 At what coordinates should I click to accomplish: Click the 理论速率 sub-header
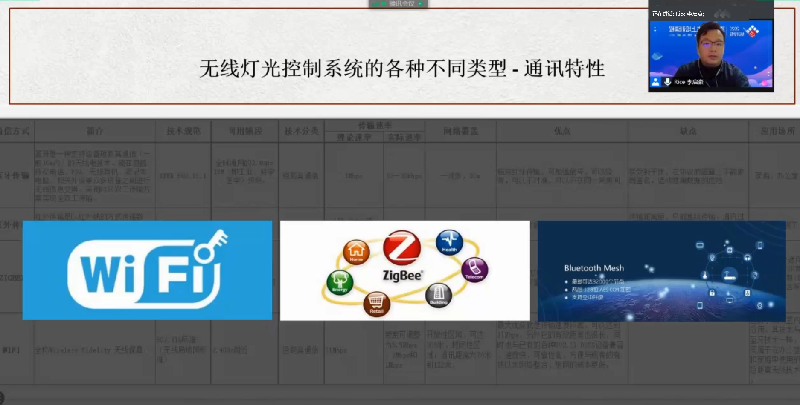click(x=354, y=137)
